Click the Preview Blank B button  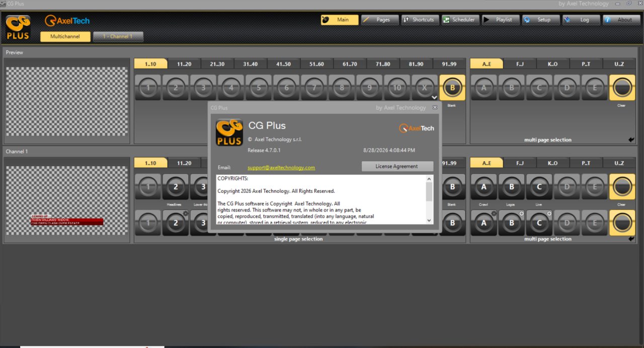point(452,88)
